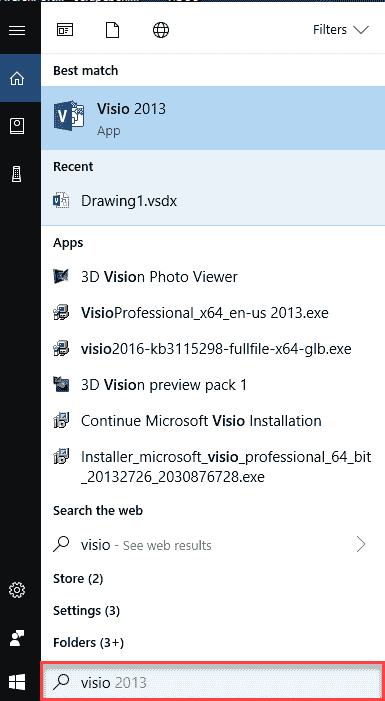Click the Windows Start button
Image resolution: width=385 pixels, height=701 pixels.
(x=17, y=682)
